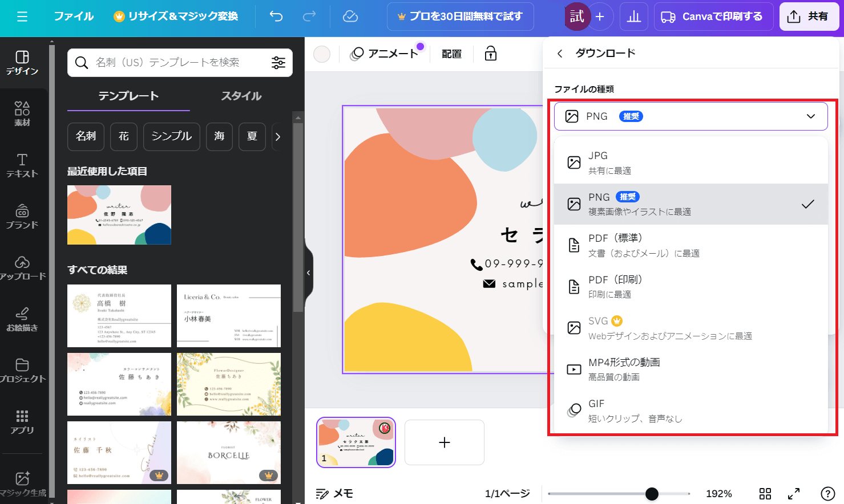The height and width of the screenshot is (504, 844).
Task: Select the シンプル filter chip
Action: pyautogui.click(x=172, y=136)
